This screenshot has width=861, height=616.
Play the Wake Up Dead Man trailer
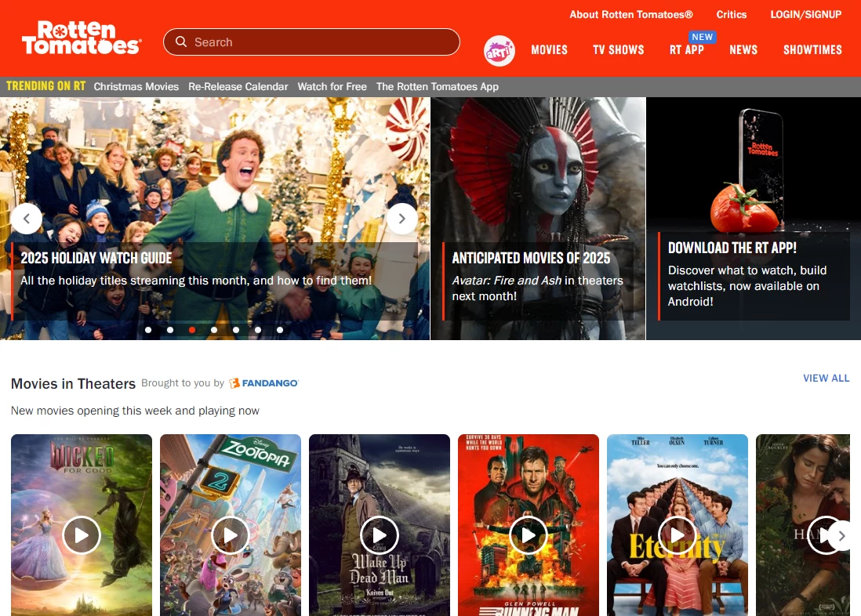[x=380, y=535]
